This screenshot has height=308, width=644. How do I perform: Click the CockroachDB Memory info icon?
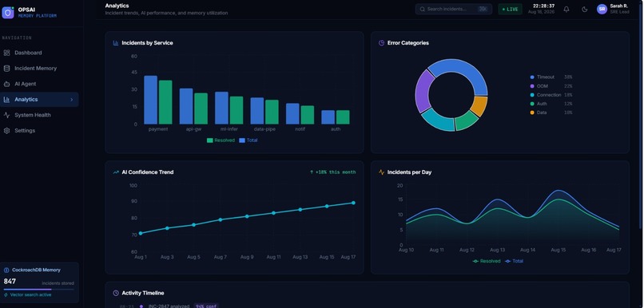pyautogui.click(x=6, y=270)
